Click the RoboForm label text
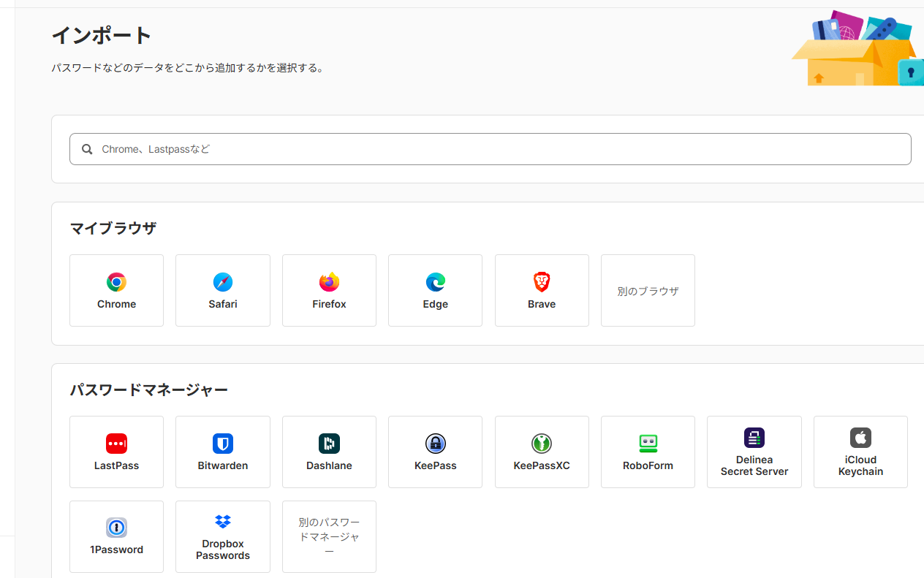 coord(648,465)
